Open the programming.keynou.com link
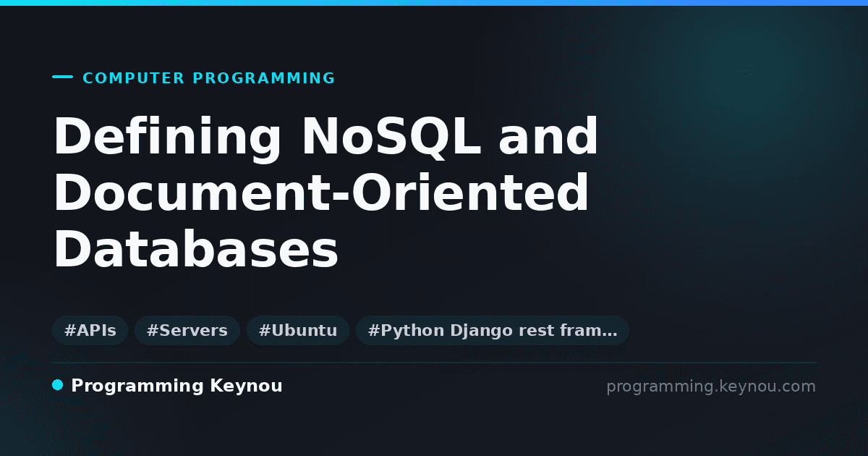Viewport: 868px width, 456px height. point(711,387)
